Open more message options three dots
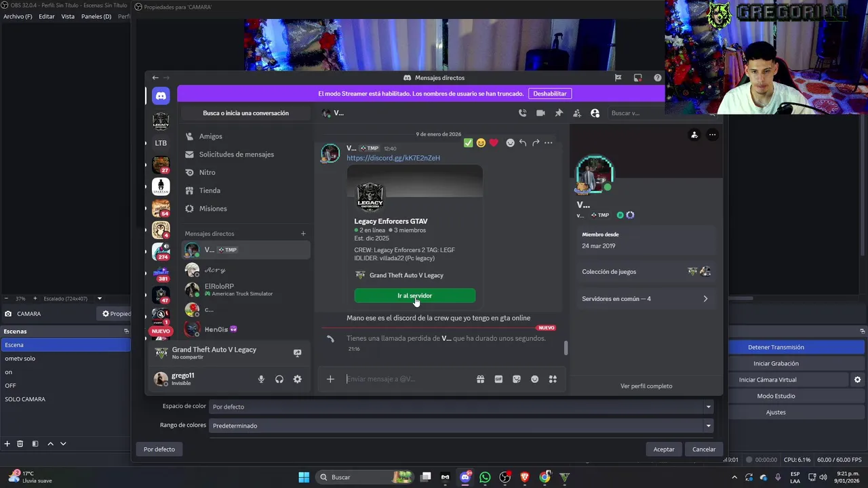The height and width of the screenshot is (488, 868). tap(549, 142)
